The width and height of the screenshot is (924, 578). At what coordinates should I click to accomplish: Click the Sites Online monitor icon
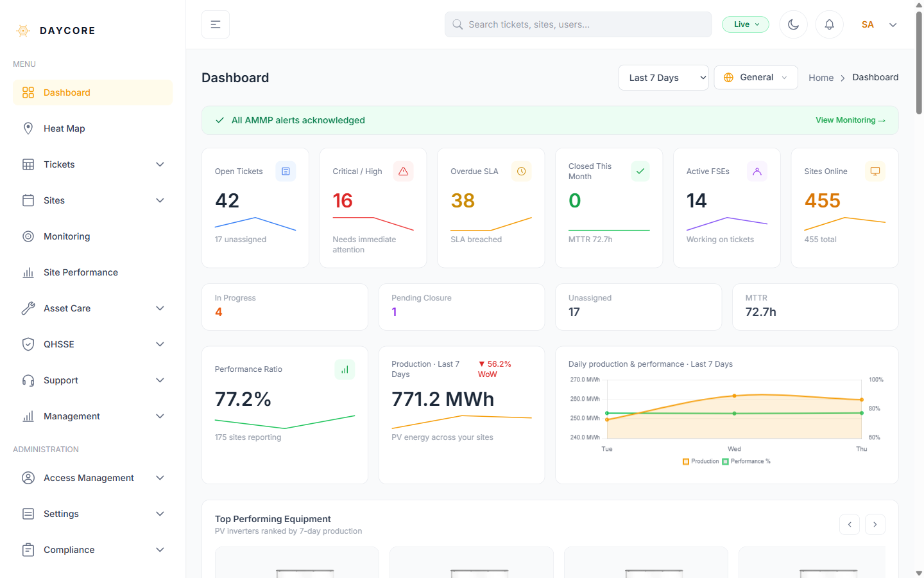[875, 171]
